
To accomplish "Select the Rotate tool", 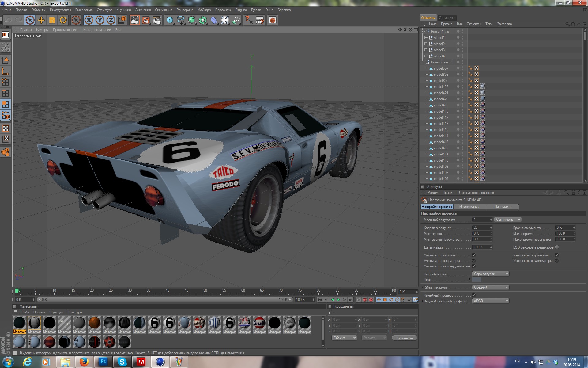I will click(x=63, y=20).
